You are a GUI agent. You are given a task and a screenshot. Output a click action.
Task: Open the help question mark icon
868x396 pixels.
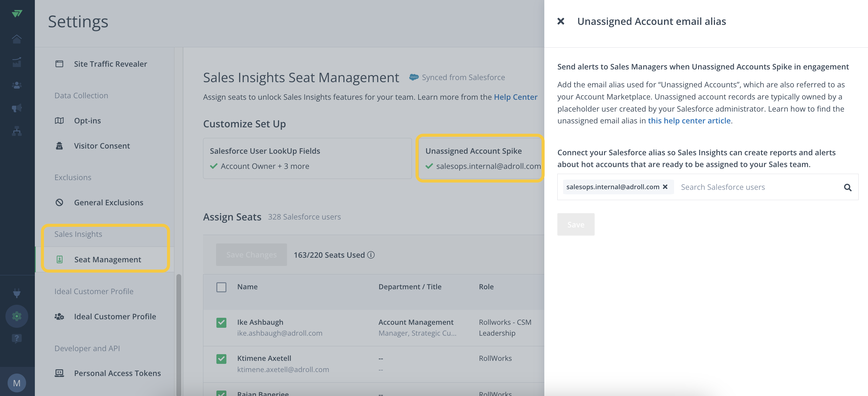pos(17,338)
